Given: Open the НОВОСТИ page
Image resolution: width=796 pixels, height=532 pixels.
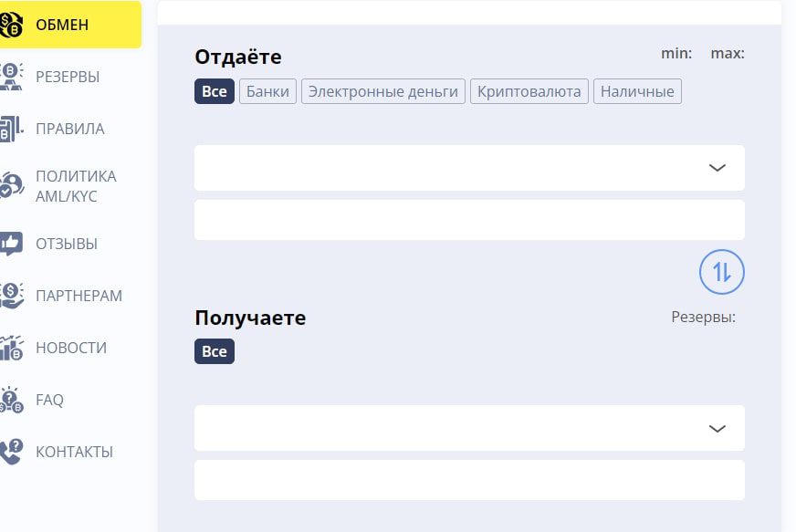Looking at the screenshot, I should tap(71, 348).
